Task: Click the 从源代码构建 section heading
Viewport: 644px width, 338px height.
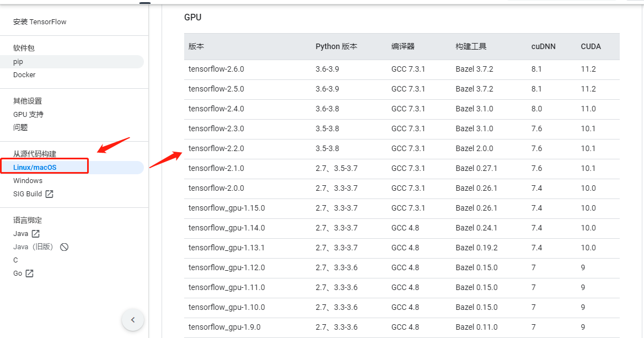Action: [x=35, y=154]
